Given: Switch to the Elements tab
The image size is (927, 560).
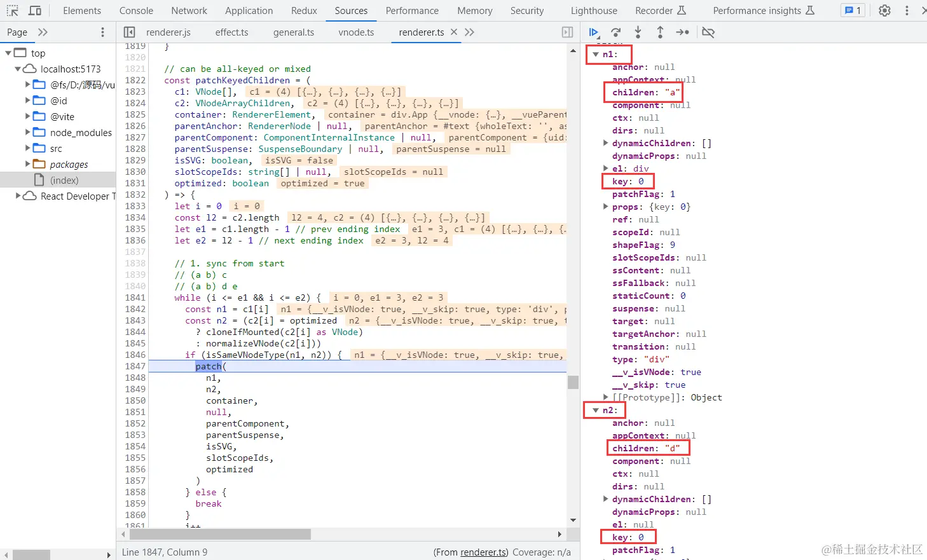Looking at the screenshot, I should pos(82,11).
